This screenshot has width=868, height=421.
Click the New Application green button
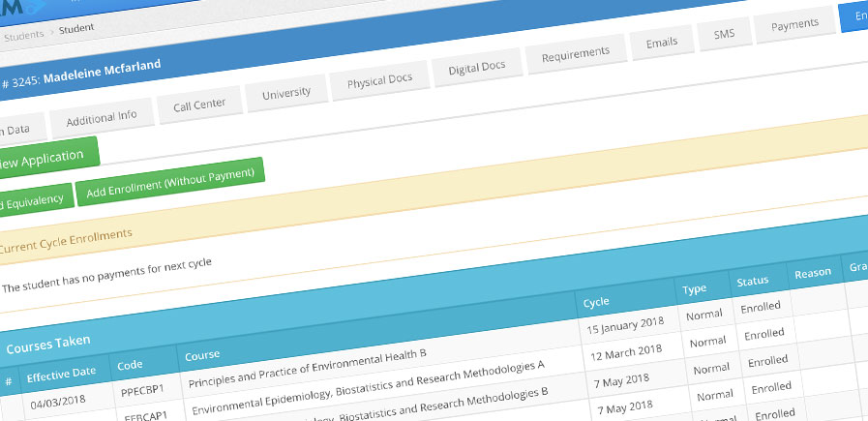47,158
